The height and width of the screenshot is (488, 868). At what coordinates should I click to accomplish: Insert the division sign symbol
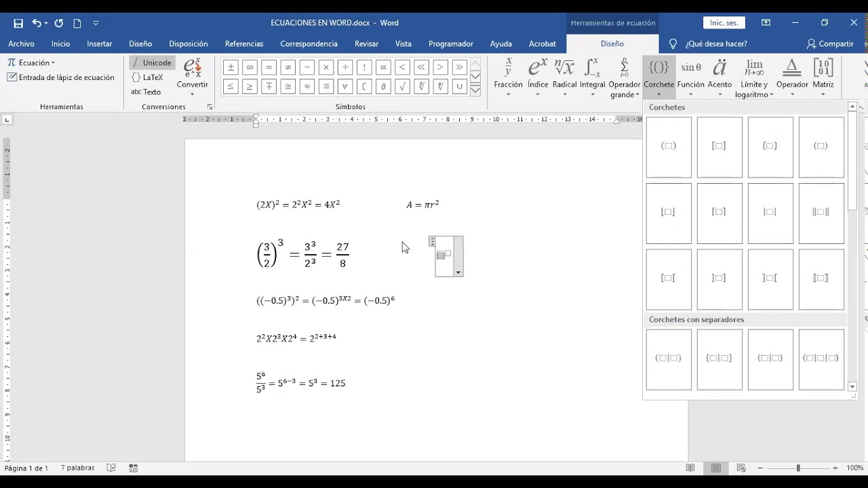pyautogui.click(x=345, y=67)
